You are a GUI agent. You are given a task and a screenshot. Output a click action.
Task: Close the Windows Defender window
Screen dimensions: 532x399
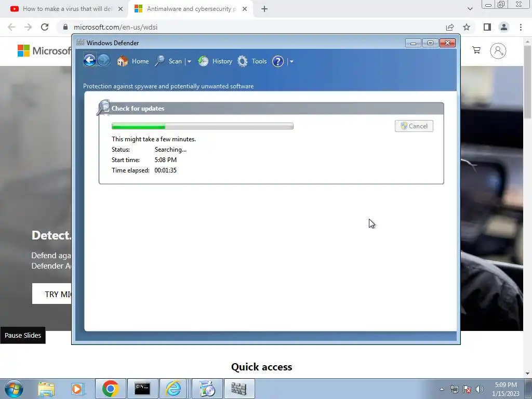pyautogui.click(x=447, y=43)
